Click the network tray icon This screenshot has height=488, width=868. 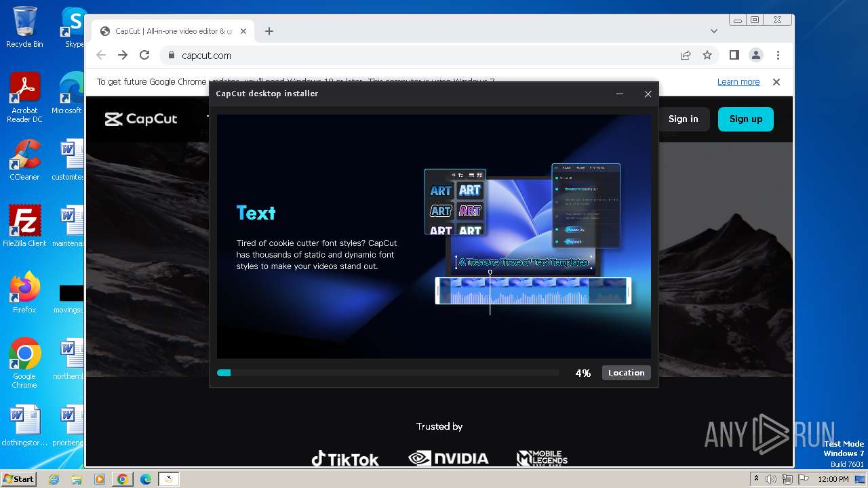pos(787,479)
